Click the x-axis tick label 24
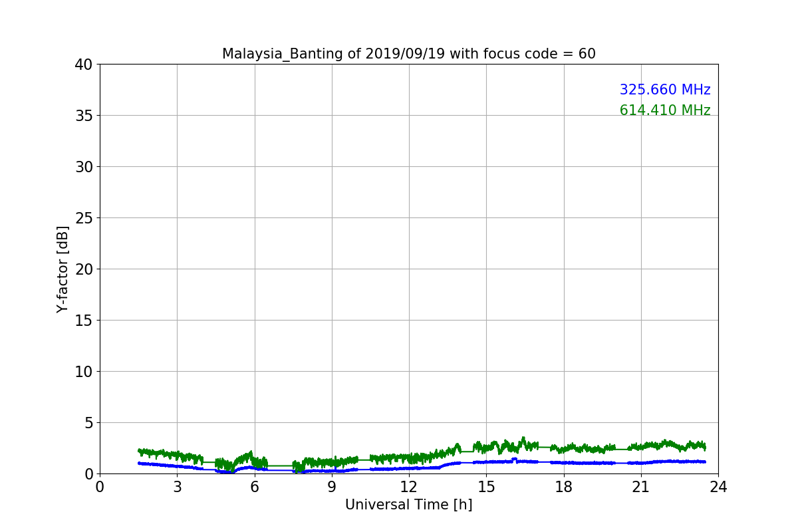Viewport: 798px width, 532px height. 718,487
